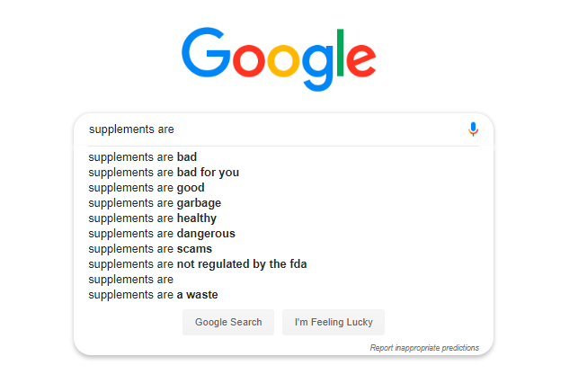This screenshot has height=392, width=587.
Task: Click the yellow letter o in logo
Action: [284, 60]
